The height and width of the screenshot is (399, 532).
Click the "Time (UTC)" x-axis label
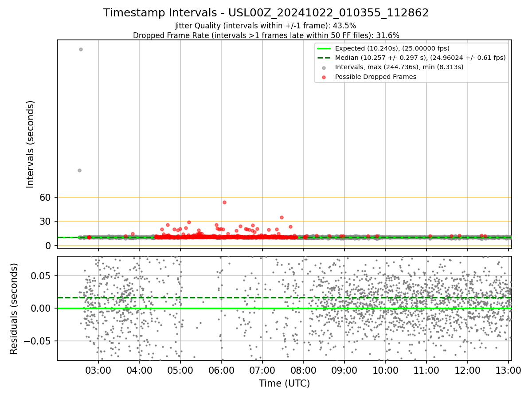point(284,383)
